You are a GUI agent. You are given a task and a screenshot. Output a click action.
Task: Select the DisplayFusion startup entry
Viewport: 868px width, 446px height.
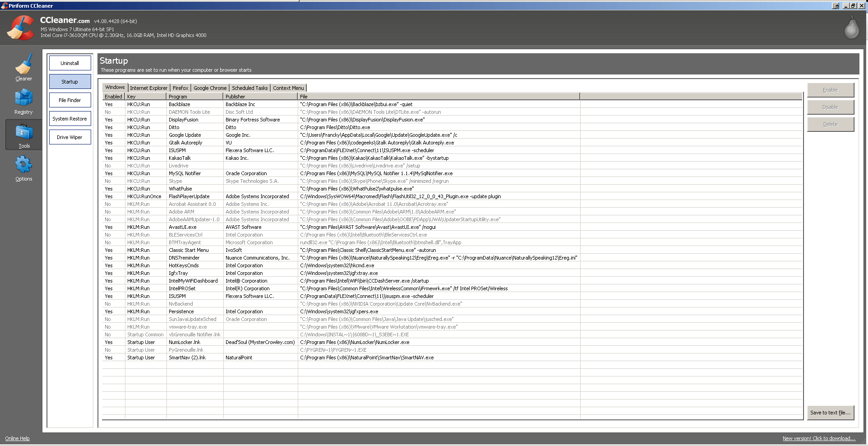452,120
